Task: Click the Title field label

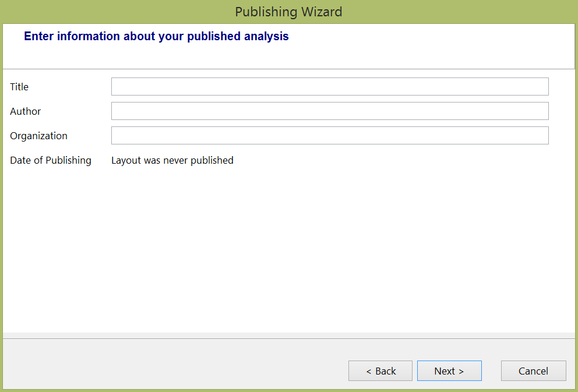Action: (19, 87)
